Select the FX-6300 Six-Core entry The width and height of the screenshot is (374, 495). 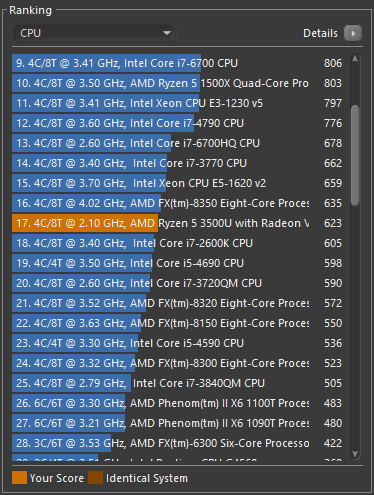178,443
